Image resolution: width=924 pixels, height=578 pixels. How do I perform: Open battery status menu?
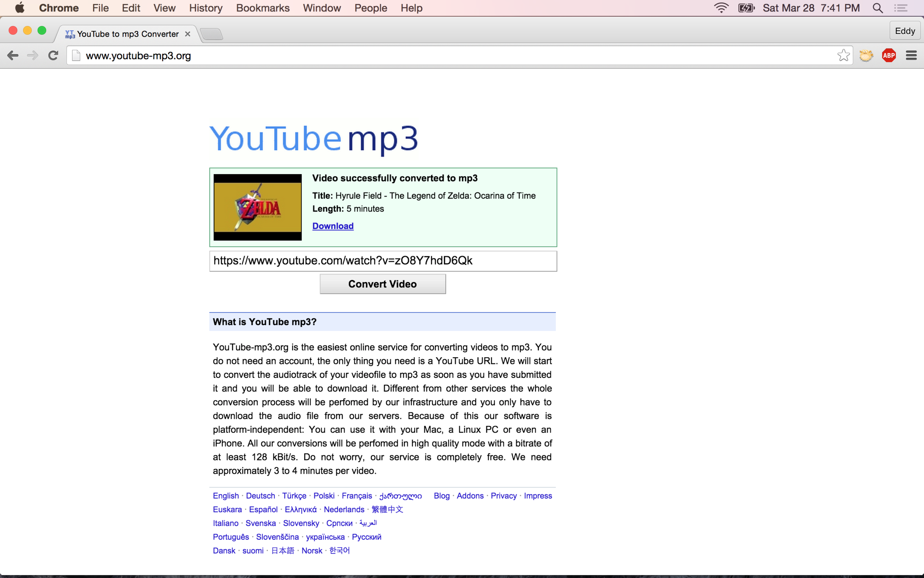[x=746, y=8]
